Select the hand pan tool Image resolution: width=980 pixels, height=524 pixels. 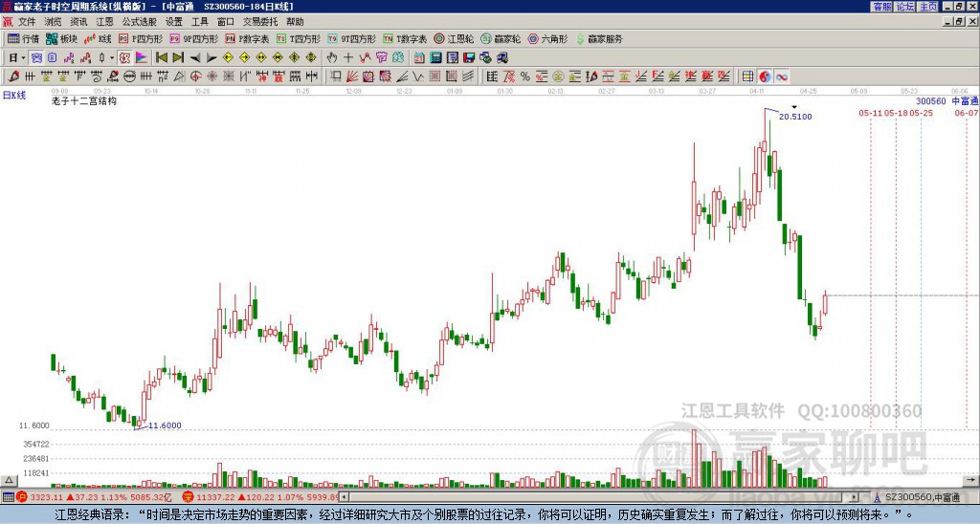point(332,58)
